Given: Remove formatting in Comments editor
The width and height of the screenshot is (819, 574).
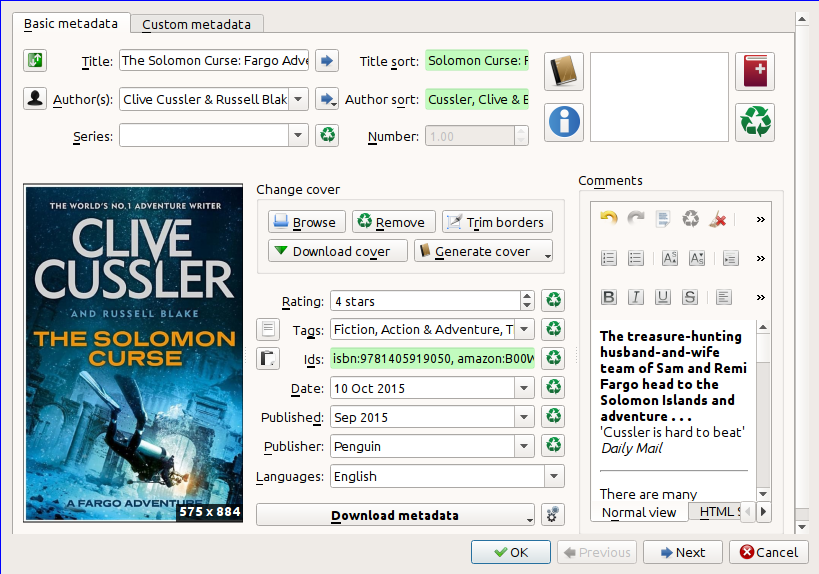Looking at the screenshot, I should tap(718, 219).
